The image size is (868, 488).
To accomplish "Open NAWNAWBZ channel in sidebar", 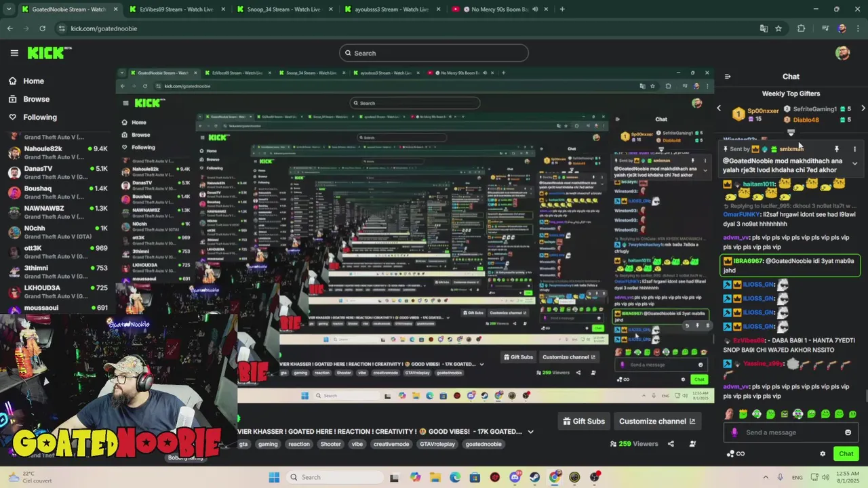I will 58,212.
